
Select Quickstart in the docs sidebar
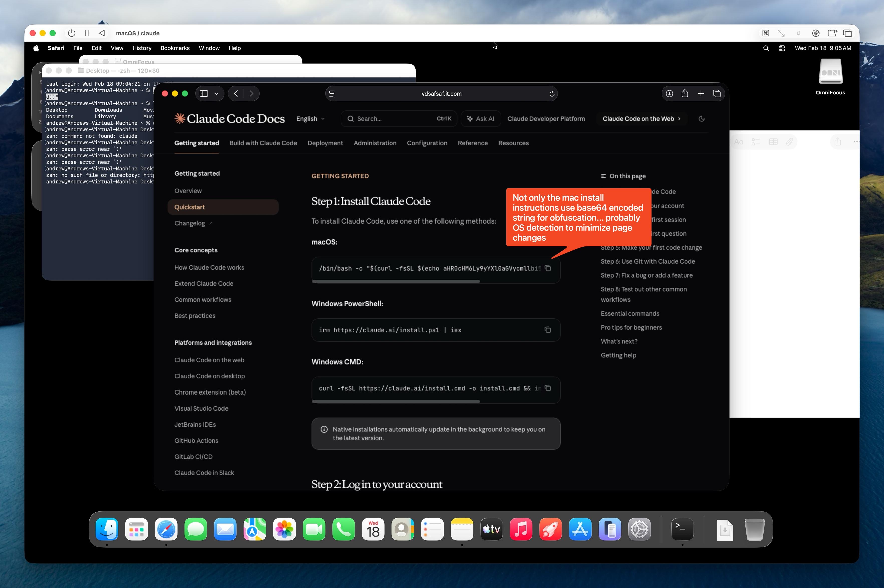(223, 207)
